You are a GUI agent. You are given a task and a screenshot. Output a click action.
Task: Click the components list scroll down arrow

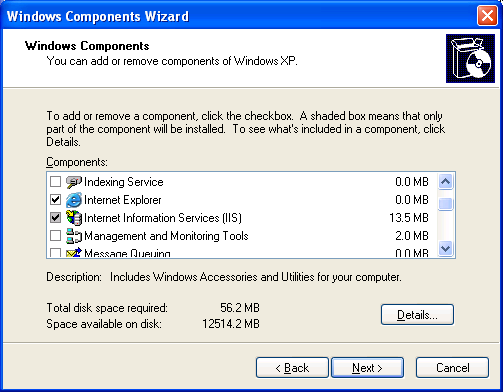(446, 249)
